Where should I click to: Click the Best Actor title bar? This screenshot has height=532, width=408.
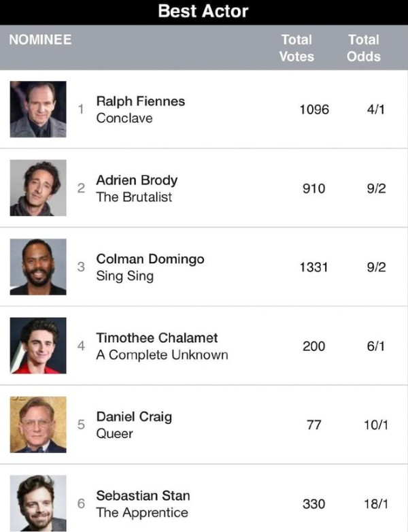pyautogui.click(x=204, y=12)
